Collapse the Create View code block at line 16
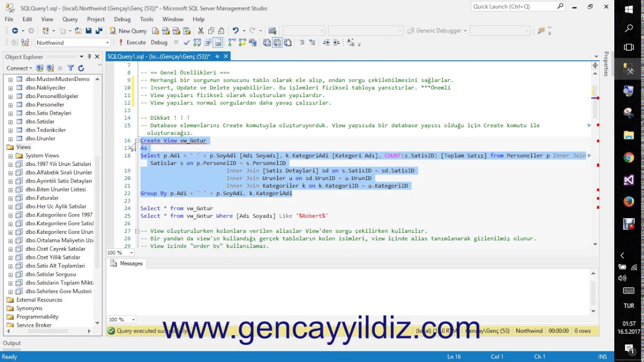 coord(137,141)
